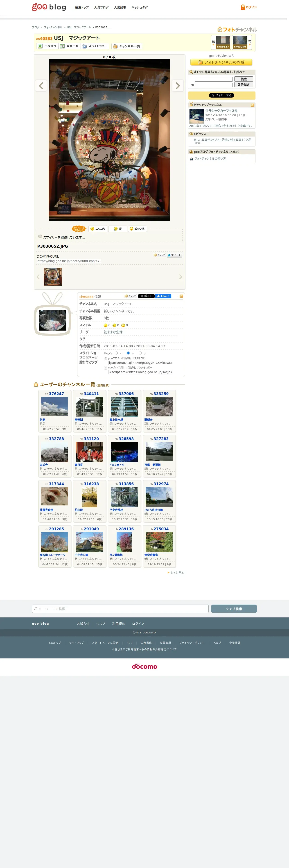Click the Facebook Like button
Image resolution: width=289 pixels, height=868 pixels.
[x=163, y=296]
